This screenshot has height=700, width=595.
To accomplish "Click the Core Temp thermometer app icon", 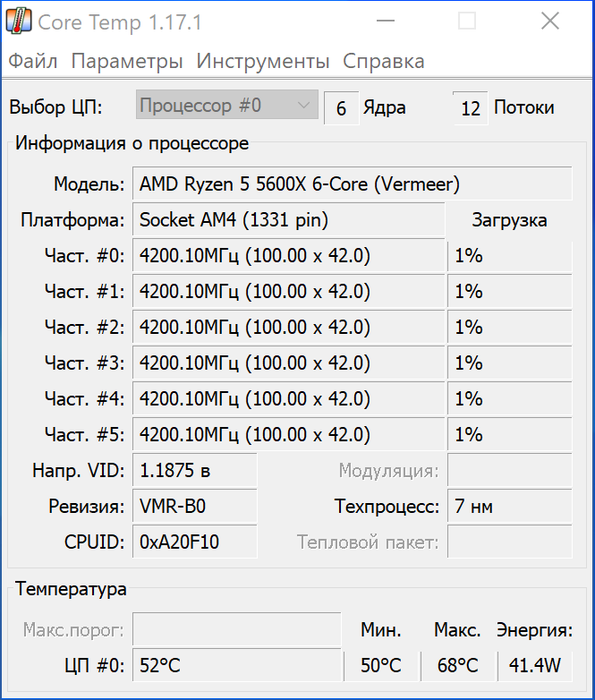I will (19, 21).
